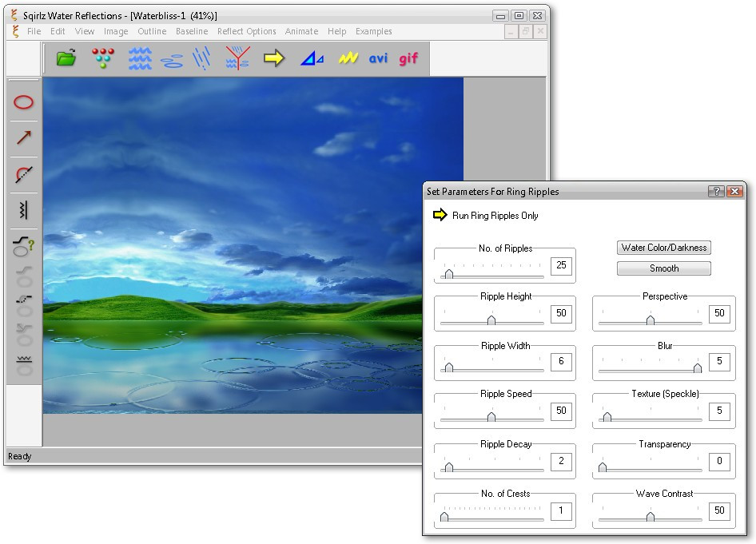Select the blue basic waves toolbar icon
The height and width of the screenshot is (544, 756).
tap(141, 58)
